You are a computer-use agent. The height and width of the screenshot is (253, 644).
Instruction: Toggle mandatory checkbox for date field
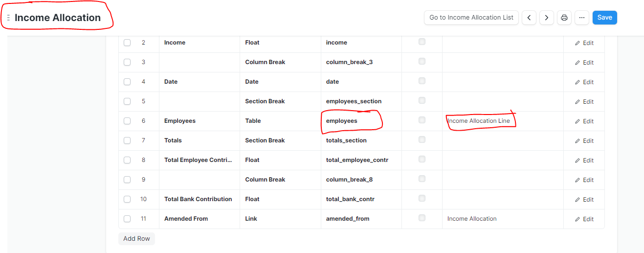coord(422,81)
